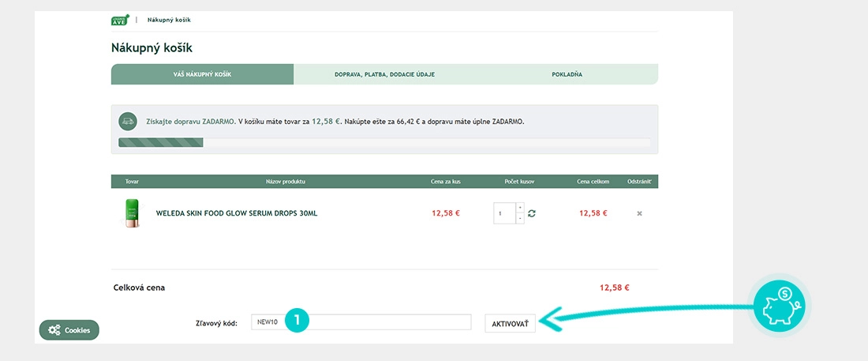Click the free delivery van icon
Viewport: 868px width, 361px height.
128,121
